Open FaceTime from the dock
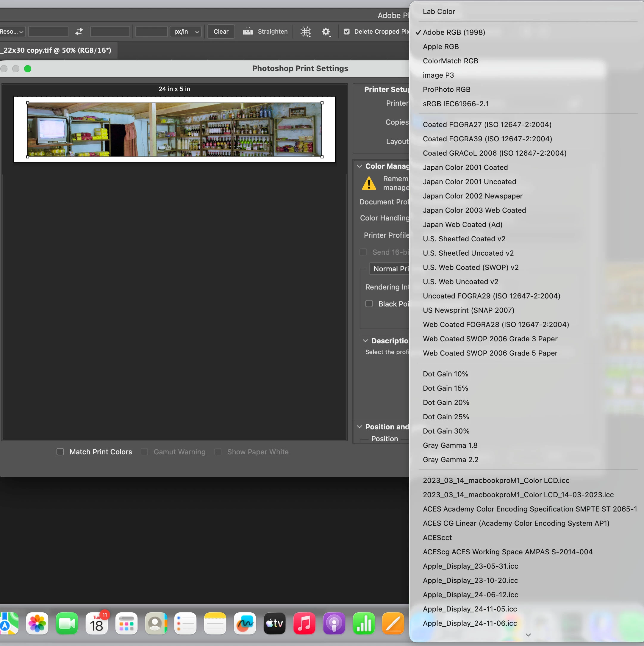Viewport: 644px width, 646px height. [67, 623]
